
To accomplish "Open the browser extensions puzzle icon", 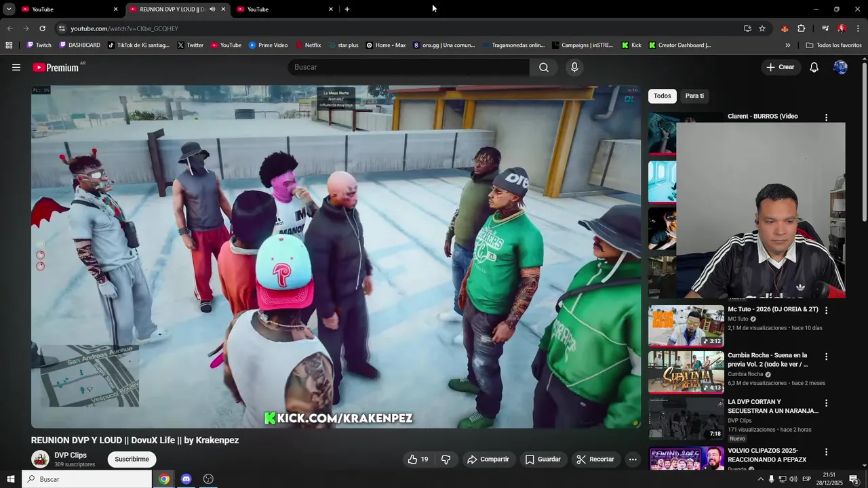I will click(x=802, y=28).
